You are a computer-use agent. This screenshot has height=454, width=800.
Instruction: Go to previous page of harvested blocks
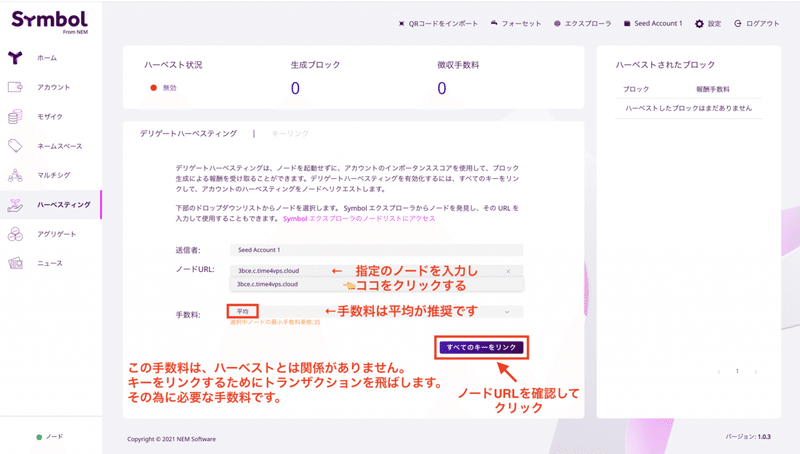coord(719,372)
